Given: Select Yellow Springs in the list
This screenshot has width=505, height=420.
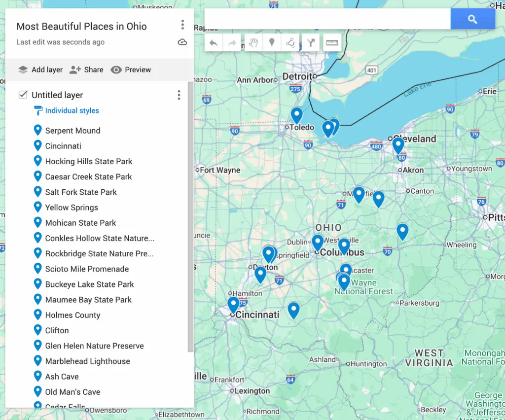Looking at the screenshot, I should pos(72,208).
